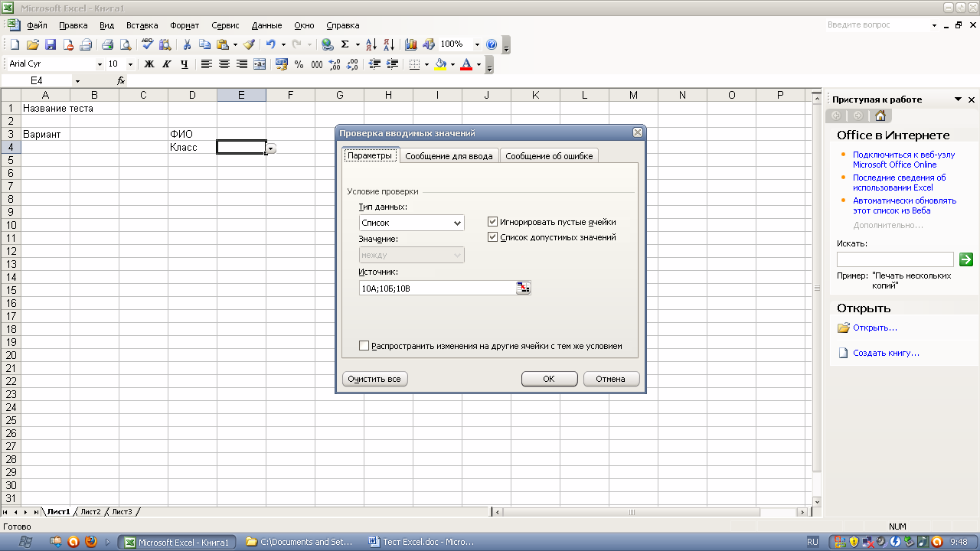Viewport: 980px width, 551px height.
Task: Open the Файл menu
Action: (37, 25)
